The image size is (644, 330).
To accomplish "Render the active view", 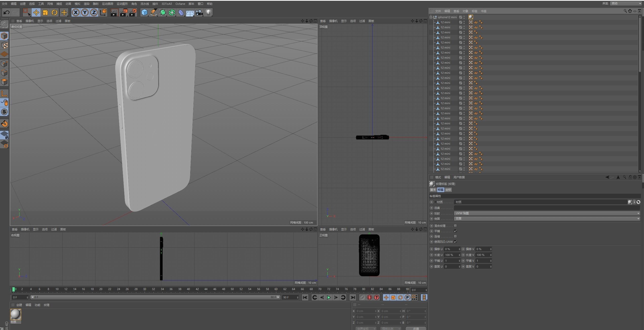I will (114, 12).
